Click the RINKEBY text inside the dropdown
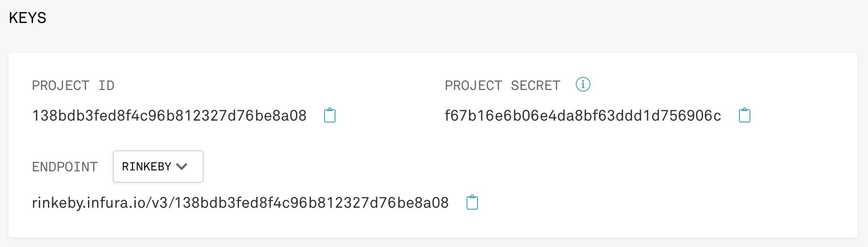The height and width of the screenshot is (247, 868). pyautogui.click(x=146, y=167)
